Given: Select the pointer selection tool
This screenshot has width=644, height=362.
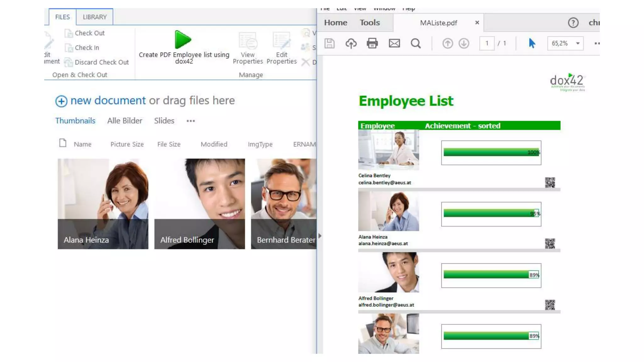Looking at the screenshot, I should (532, 43).
